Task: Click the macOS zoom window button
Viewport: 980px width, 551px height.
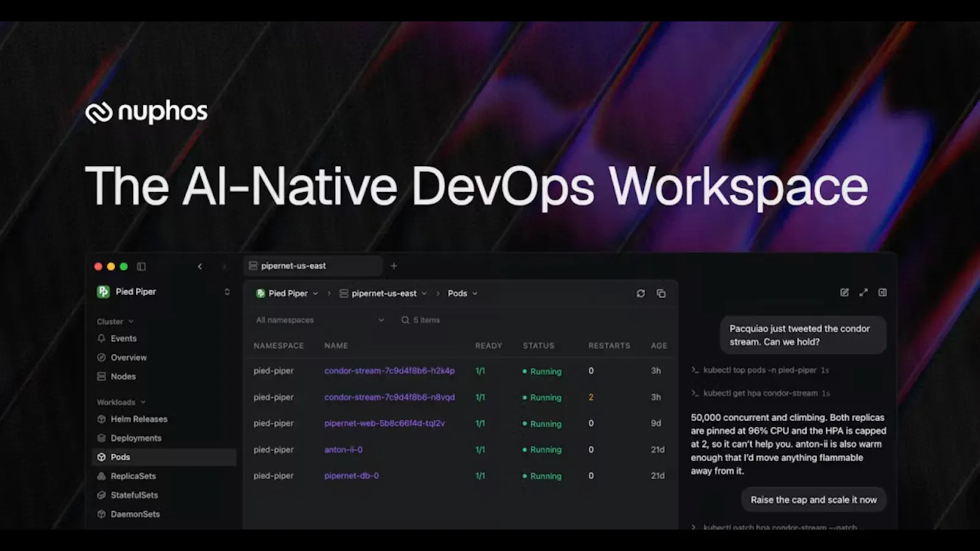Action: click(x=124, y=266)
